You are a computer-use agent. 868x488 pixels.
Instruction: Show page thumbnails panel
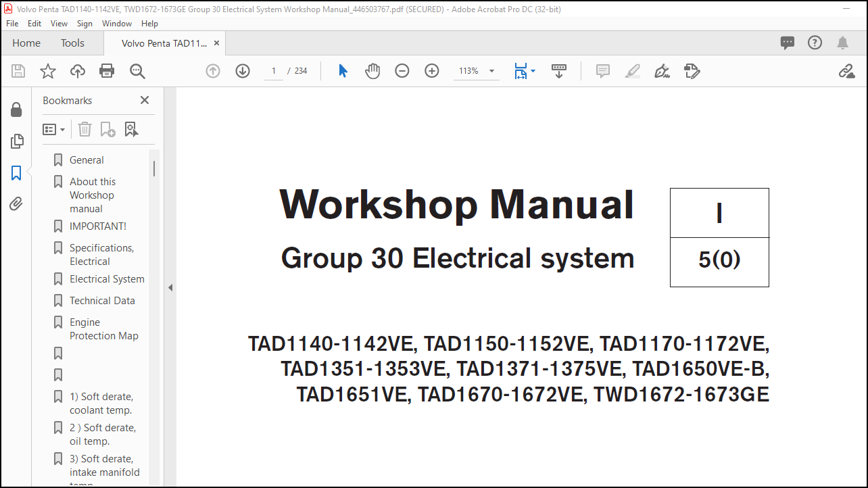click(x=16, y=141)
